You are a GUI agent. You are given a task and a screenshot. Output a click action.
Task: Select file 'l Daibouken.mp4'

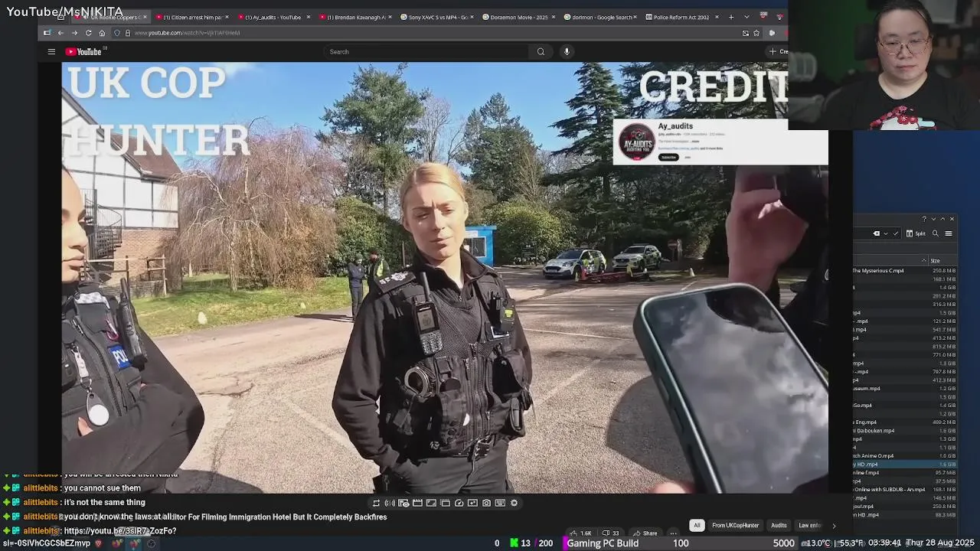(874, 431)
